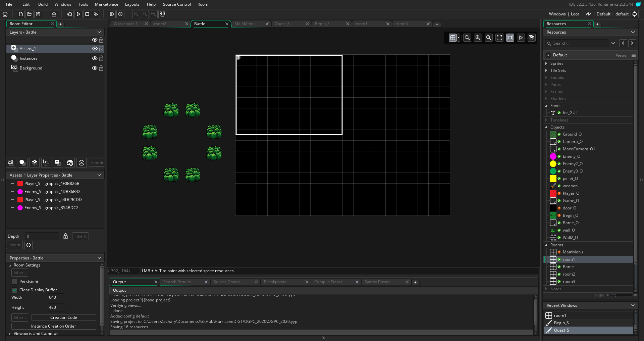Click the Clean broom icon in the toolbar

(96, 14)
